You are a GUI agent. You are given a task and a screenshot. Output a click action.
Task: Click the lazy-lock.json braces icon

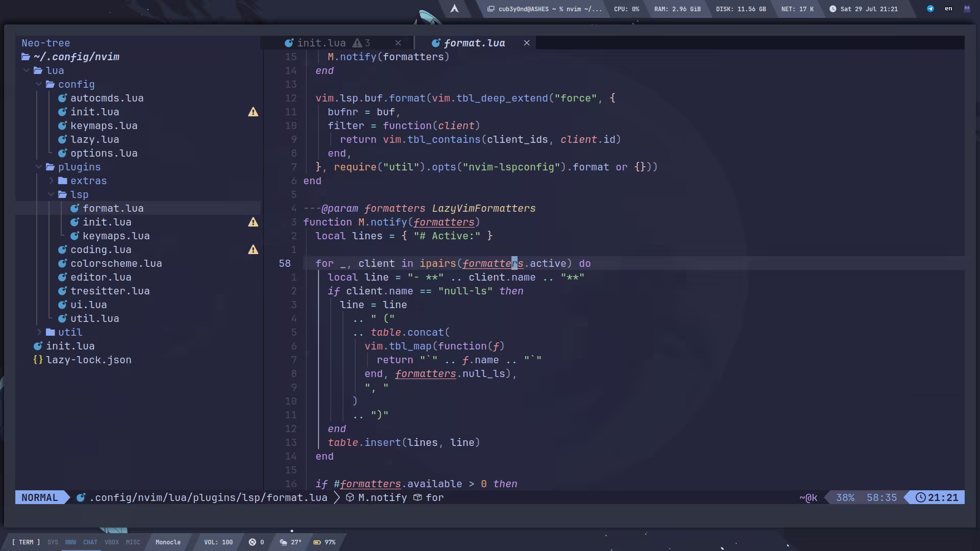tap(38, 360)
